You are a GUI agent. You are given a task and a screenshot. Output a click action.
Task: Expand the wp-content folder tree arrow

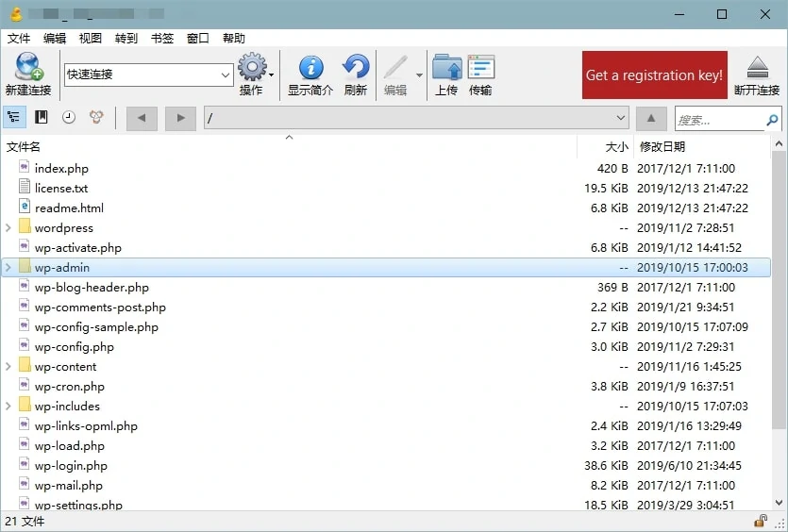tap(8, 367)
